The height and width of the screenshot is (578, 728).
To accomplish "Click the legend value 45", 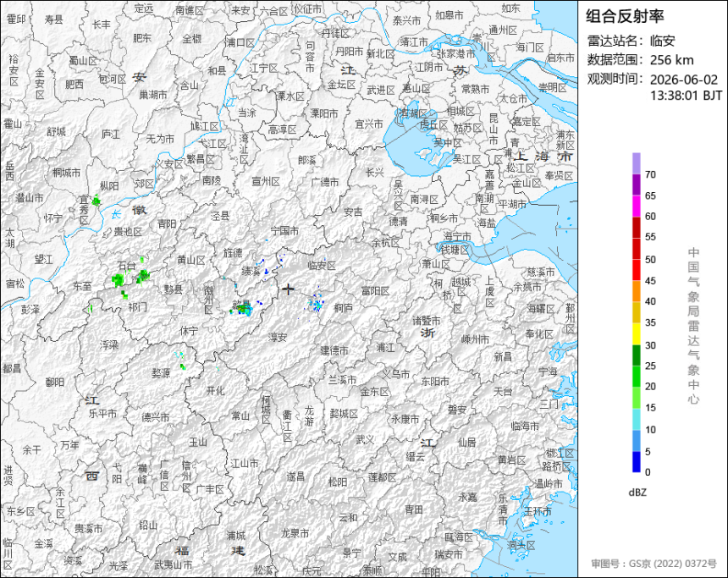I will pos(650,281).
